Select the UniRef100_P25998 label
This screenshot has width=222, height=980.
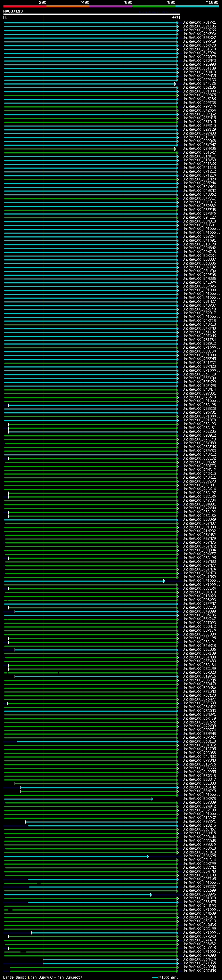click(x=199, y=65)
